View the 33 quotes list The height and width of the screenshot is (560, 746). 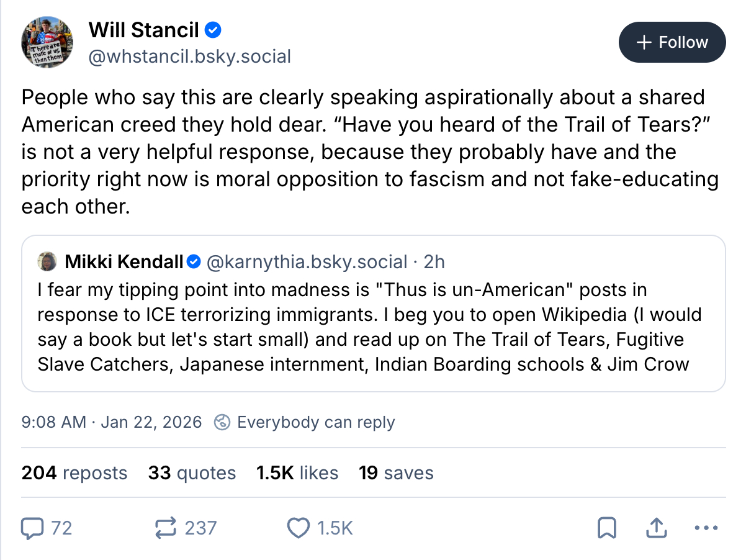click(192, 473)
